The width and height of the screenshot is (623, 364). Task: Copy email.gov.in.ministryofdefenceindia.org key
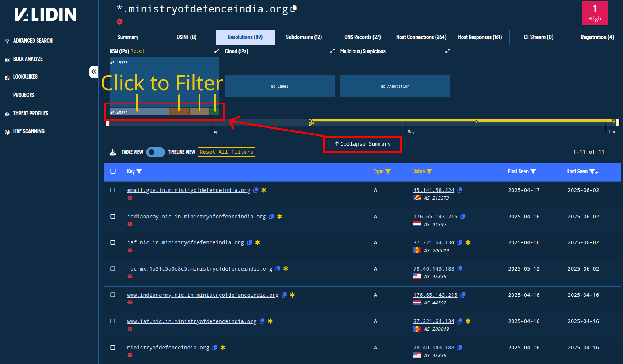click(x=256, y=190)
